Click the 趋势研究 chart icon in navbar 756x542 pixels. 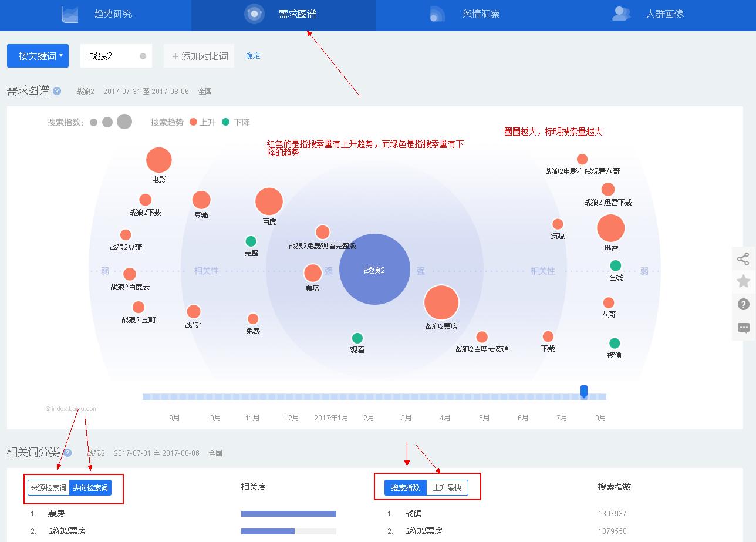pos(70,13)
